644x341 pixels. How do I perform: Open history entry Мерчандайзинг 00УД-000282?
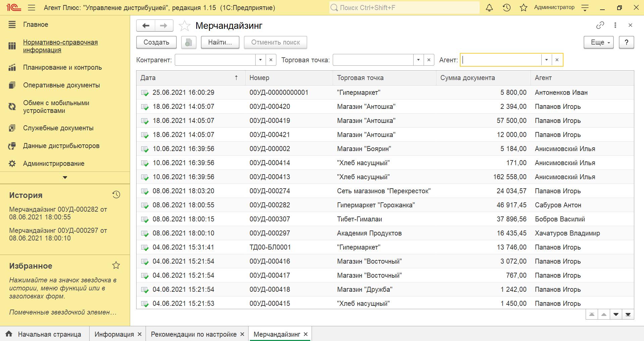(58, 213)
